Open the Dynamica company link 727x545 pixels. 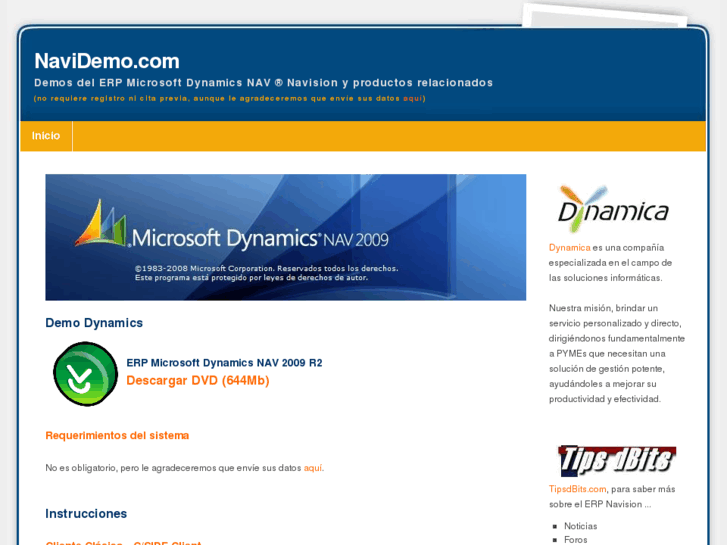569,248
